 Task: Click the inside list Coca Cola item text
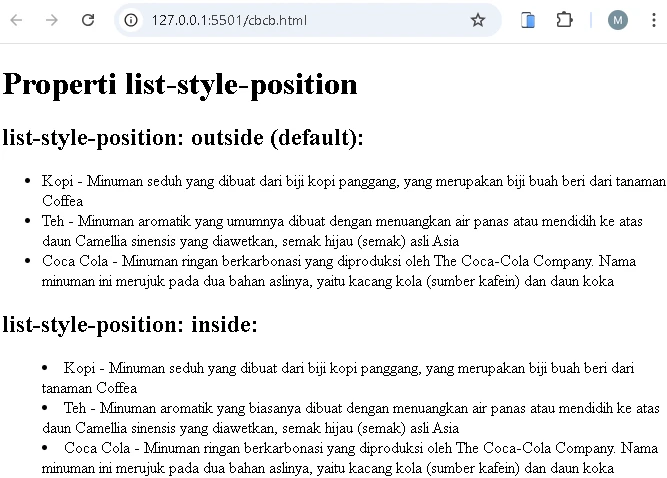(350, 458)
